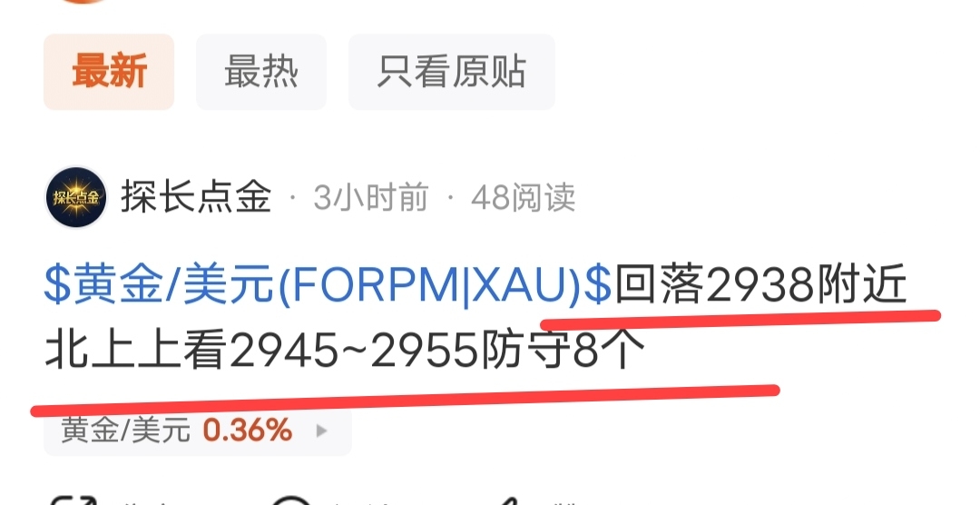Expand the arrow beside 0.36%
Screen dimensions: 980x505
click(x=321, y=431)
